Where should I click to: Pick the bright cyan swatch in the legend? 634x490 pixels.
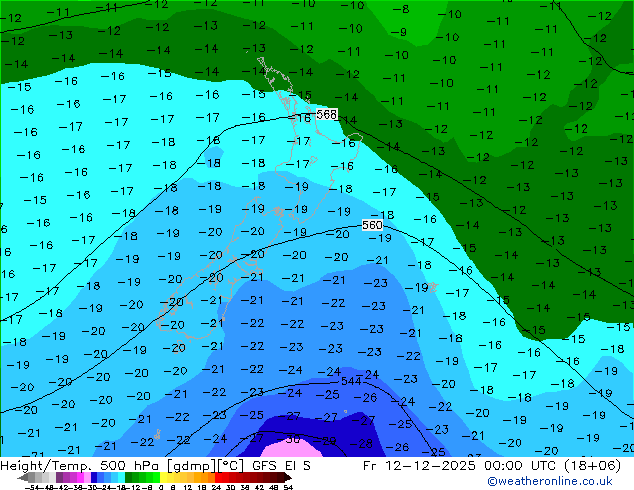pyautogui.click(x=122, y=477)
